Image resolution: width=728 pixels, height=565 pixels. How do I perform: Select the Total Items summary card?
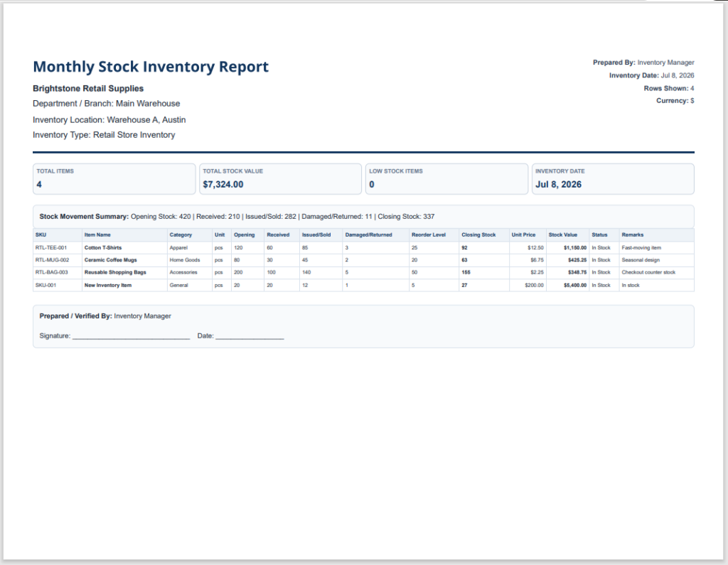114,178
